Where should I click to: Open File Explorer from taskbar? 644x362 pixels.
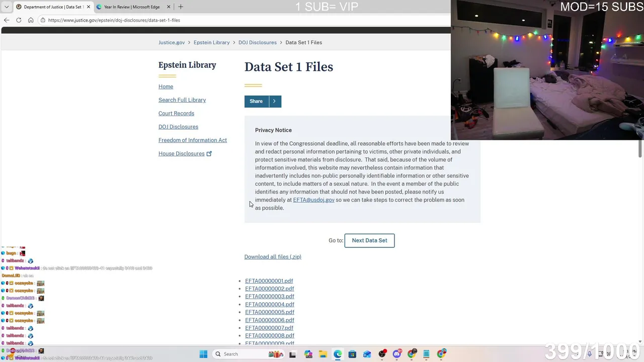(x=323, y=354)
